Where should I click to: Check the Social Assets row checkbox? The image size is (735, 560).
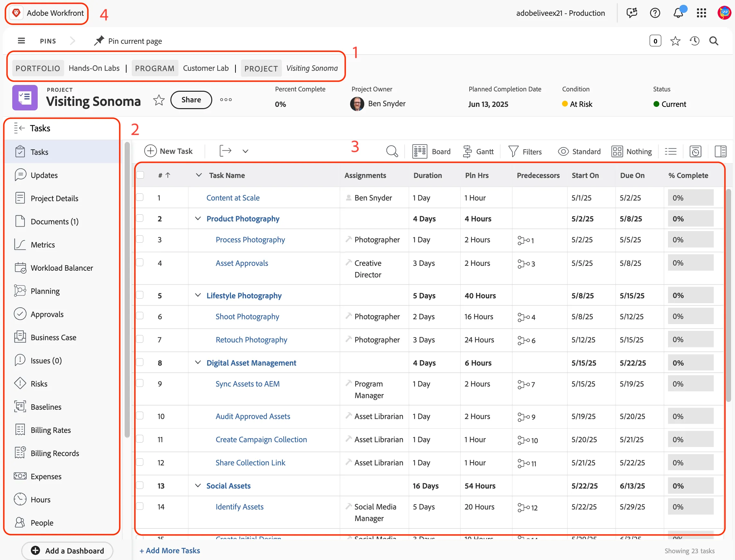[x=140, y=485]
